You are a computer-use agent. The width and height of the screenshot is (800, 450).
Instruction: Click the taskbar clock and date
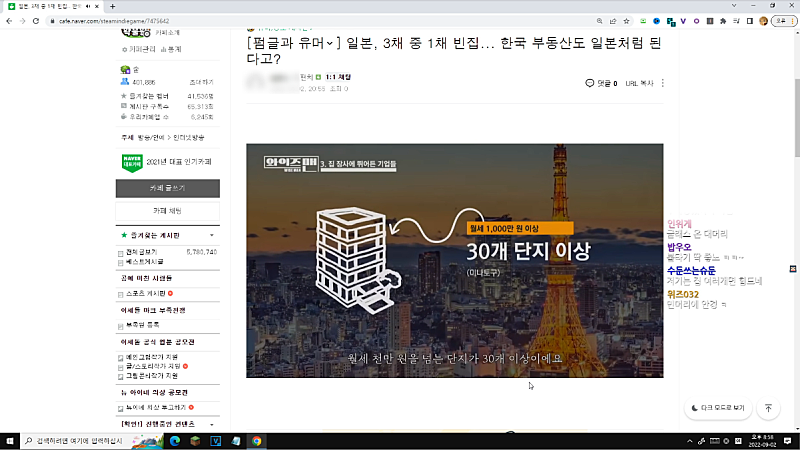762,441
